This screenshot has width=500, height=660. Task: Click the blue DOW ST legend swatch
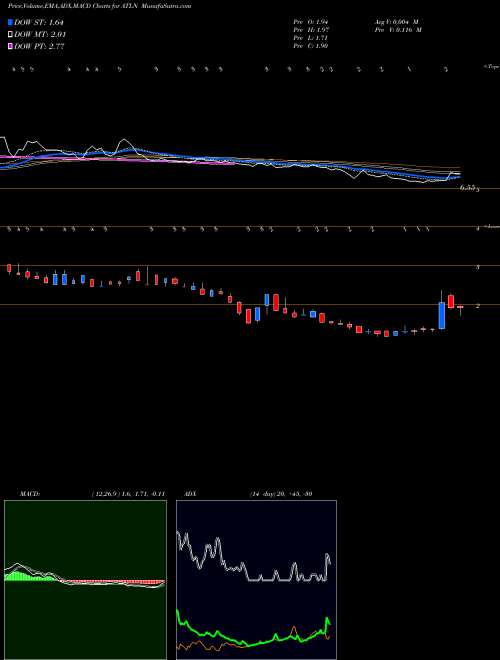coord(10,22)
